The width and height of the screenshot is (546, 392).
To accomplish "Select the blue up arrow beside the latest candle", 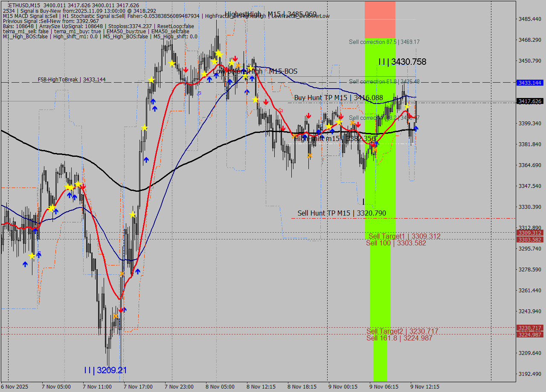I will [x=416, y=128].
